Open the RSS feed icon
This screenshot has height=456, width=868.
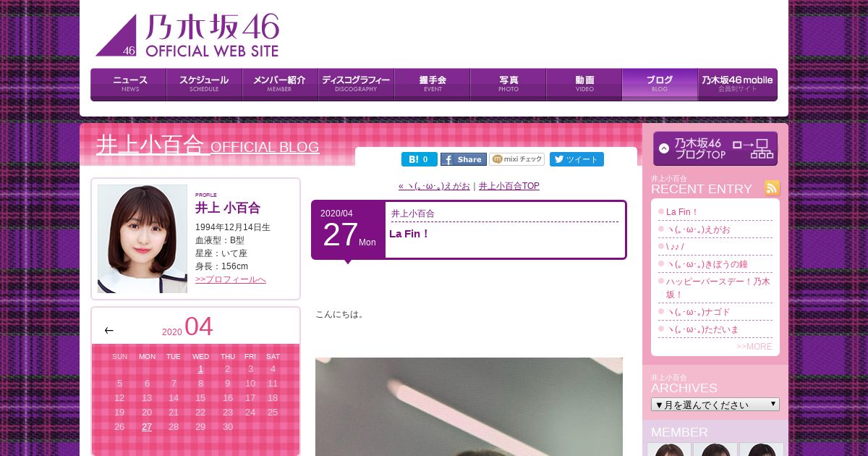[773, 188]
